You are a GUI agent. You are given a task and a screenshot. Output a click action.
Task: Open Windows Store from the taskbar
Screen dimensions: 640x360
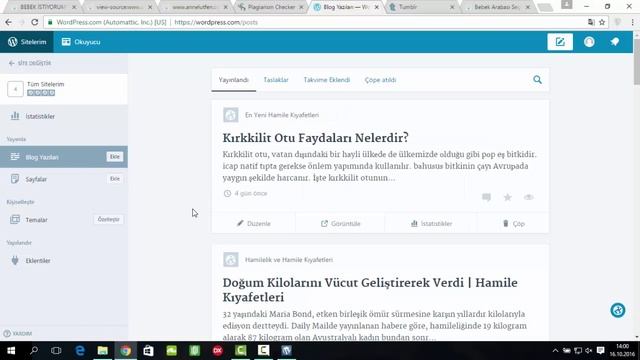148,351
